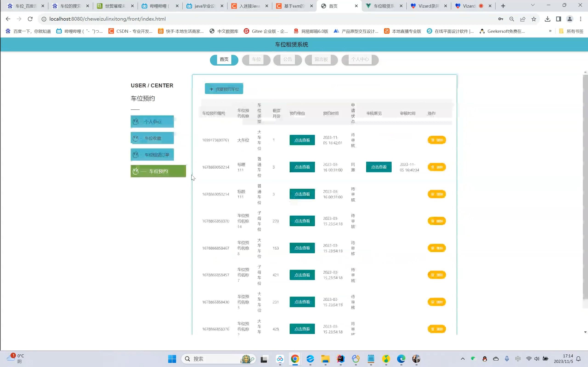Viewport: 588px width, 367px height.
Task: Click the zoom magnifier icon in address bar
Action: (x=512, y=19)
